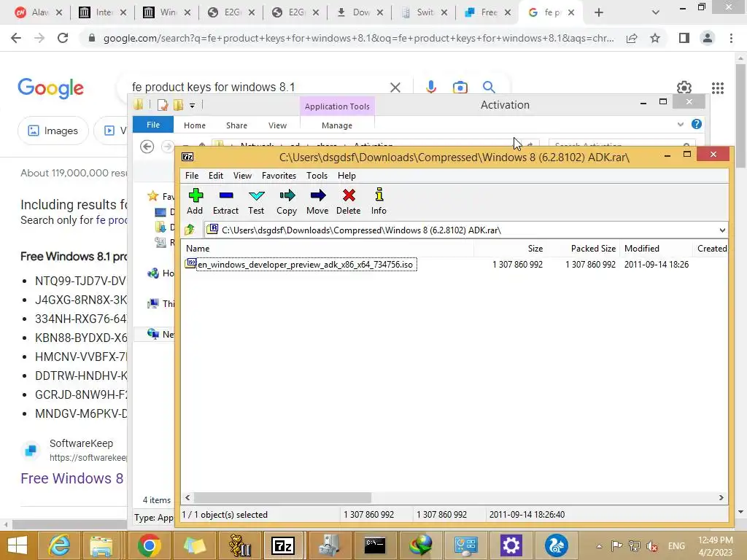The height and width of the screenshot is (560, 747).
Task: Click Properties icon in Explorer quick access
Action: (163, 105)
